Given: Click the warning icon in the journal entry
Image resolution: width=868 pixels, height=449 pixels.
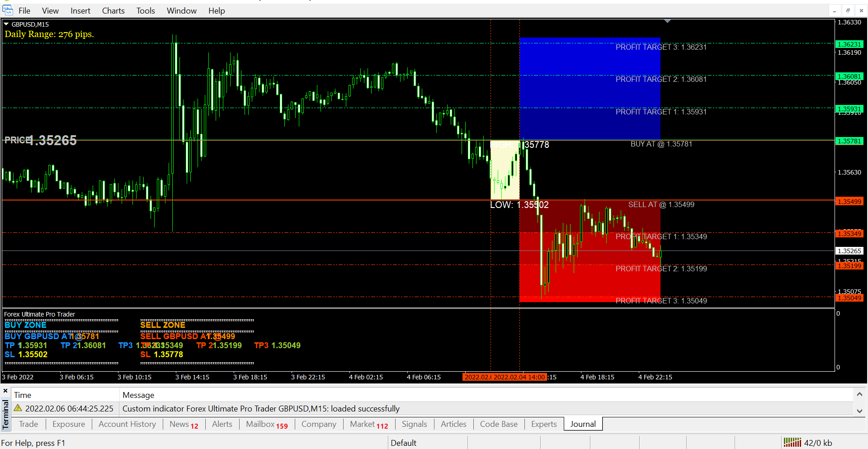Looking at the screenshot, I should [18, 408].
